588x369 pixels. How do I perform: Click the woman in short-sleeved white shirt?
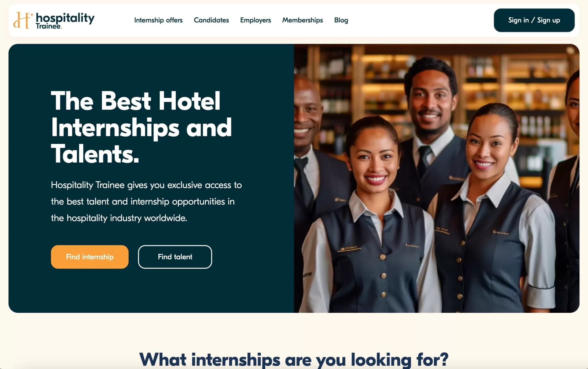pyautogui.click(x=493, y=214)
